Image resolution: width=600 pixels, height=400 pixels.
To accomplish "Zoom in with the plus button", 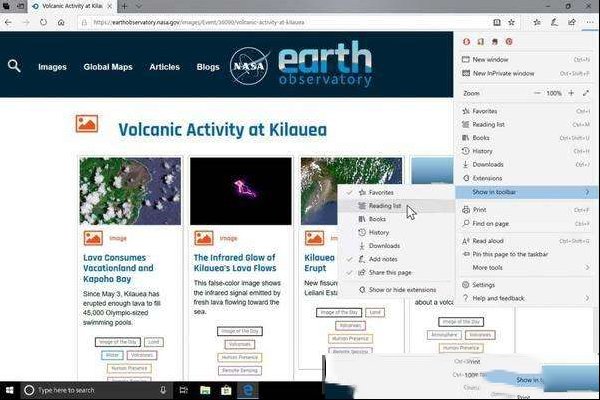I will pos(571,93).
